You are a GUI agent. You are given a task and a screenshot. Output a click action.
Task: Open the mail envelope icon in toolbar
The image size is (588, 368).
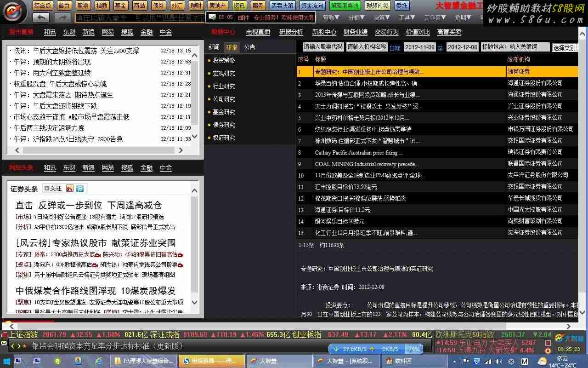coord(212,17)
